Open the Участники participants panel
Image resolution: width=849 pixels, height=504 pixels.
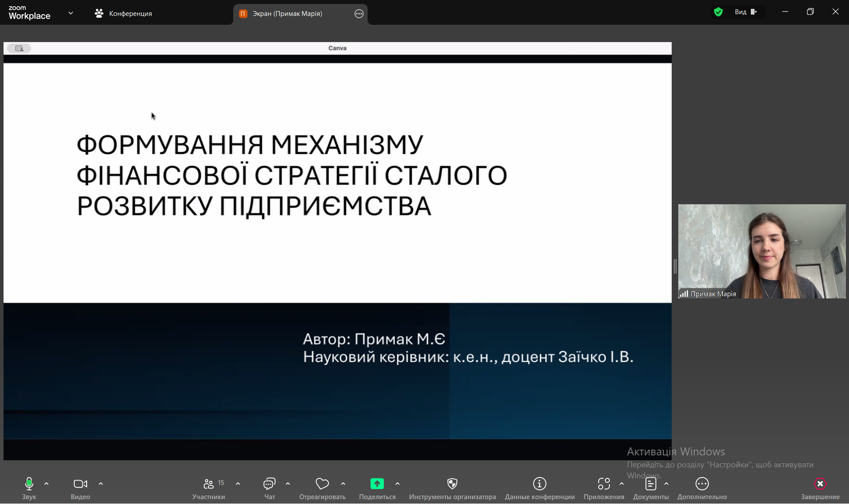209,484
